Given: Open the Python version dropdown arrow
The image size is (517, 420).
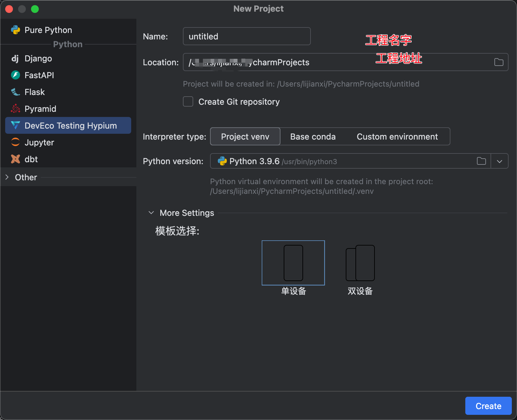Looking at the screenshot, I should tap(499, 161).
